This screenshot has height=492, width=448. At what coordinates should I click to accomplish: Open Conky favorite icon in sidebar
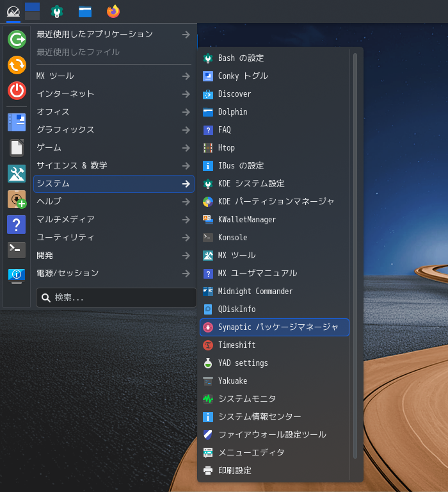click(17, 122)
